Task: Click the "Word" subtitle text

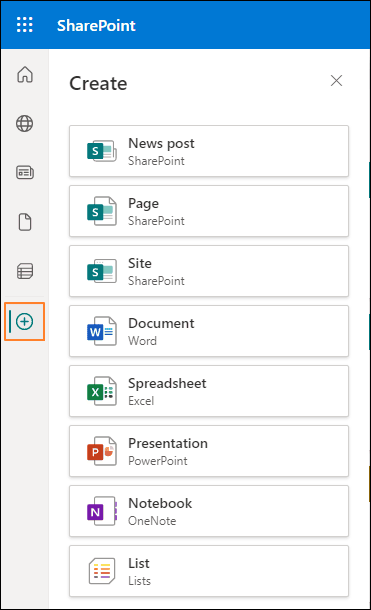Action: click(142, 341)
